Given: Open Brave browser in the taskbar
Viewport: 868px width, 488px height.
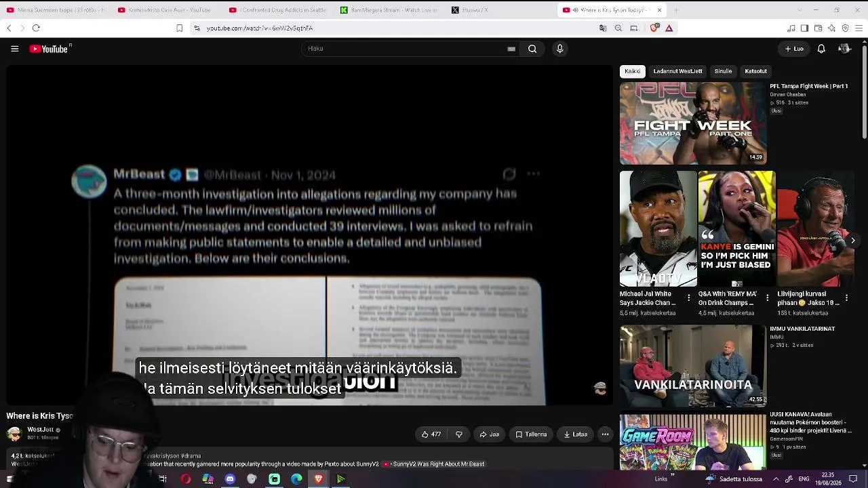Looking at the screenshot, I should click(x=319, y=479).
